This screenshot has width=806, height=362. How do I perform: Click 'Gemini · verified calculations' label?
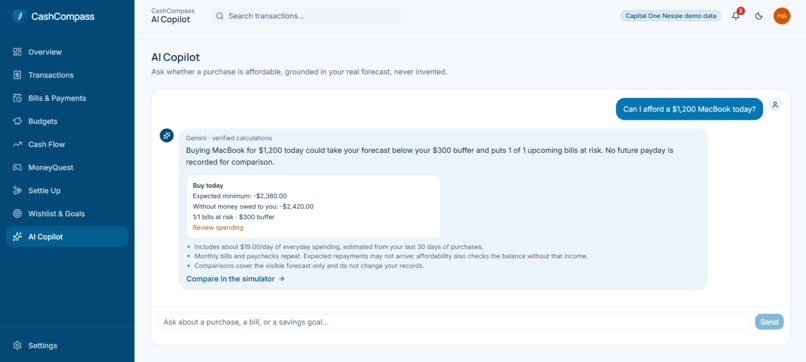click(229, 138)
